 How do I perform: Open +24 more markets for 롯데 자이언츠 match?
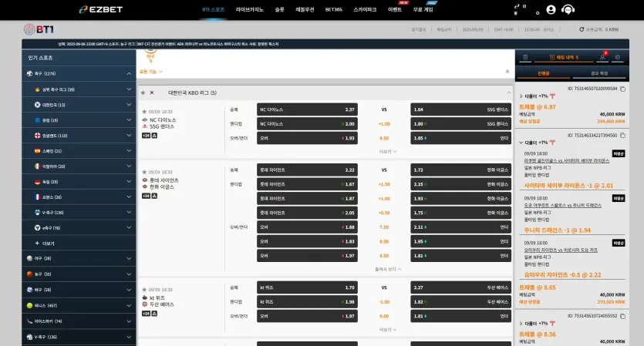146,196
